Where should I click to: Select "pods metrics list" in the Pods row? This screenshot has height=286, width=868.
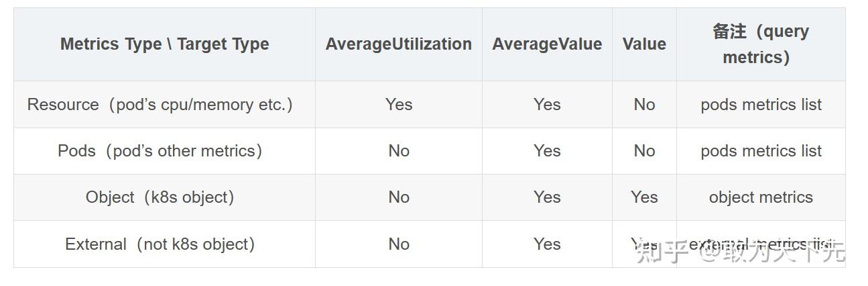(x=761, y=151)
